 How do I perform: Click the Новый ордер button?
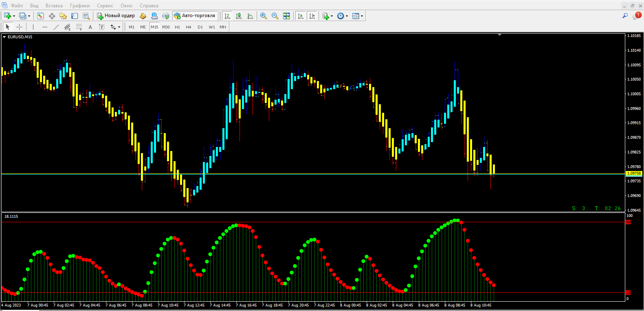(x=116, y=16)
